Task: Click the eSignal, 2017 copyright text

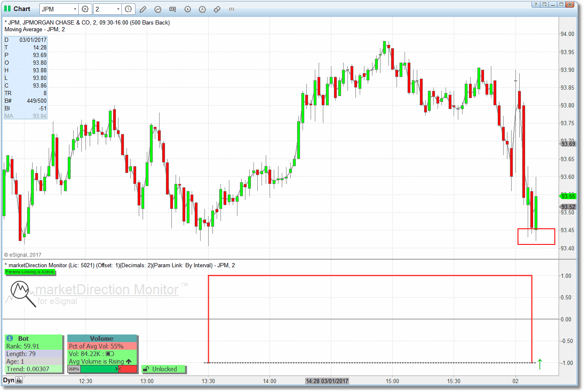Action: (x=23, y=255)
